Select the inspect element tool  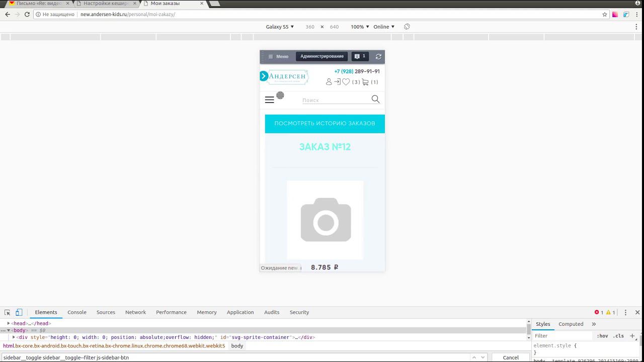8,312
